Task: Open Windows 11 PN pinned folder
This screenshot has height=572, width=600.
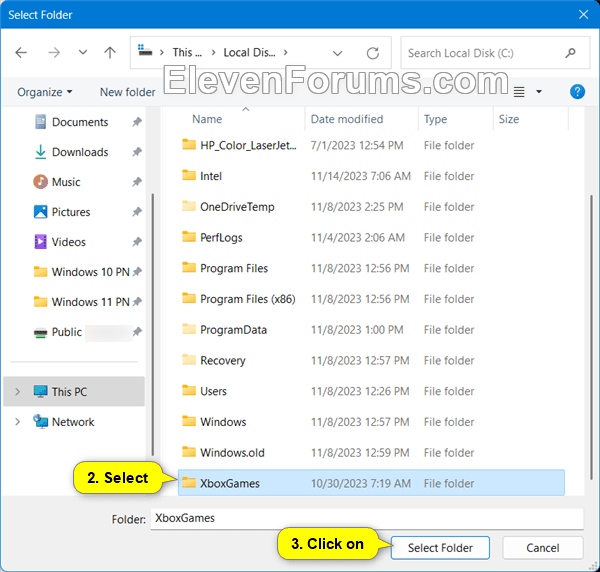Action: click(x=91, y=302)
